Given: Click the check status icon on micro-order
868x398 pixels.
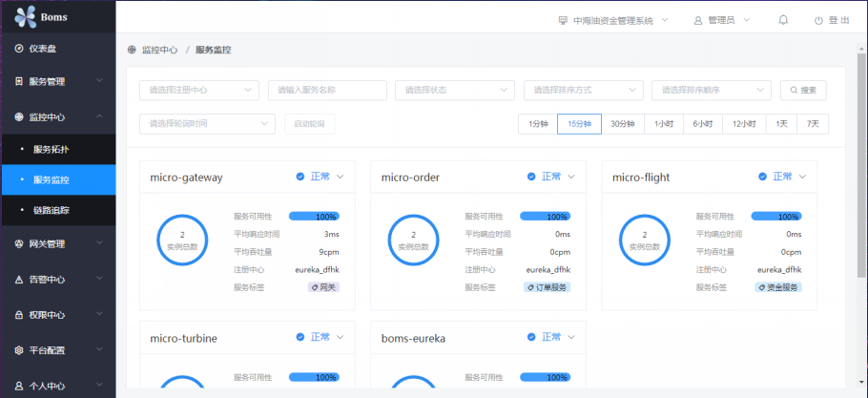Looking at the screenshot, I should click(531, 177).
